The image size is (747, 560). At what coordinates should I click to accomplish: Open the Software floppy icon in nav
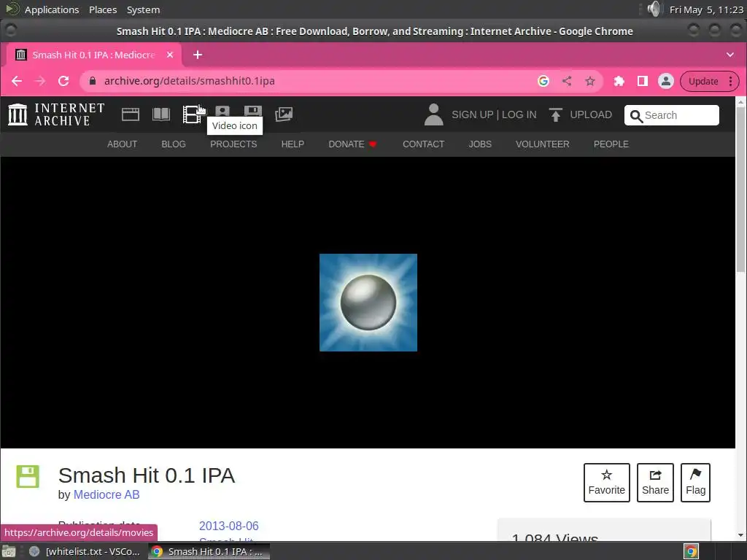(x=252, y=112)
